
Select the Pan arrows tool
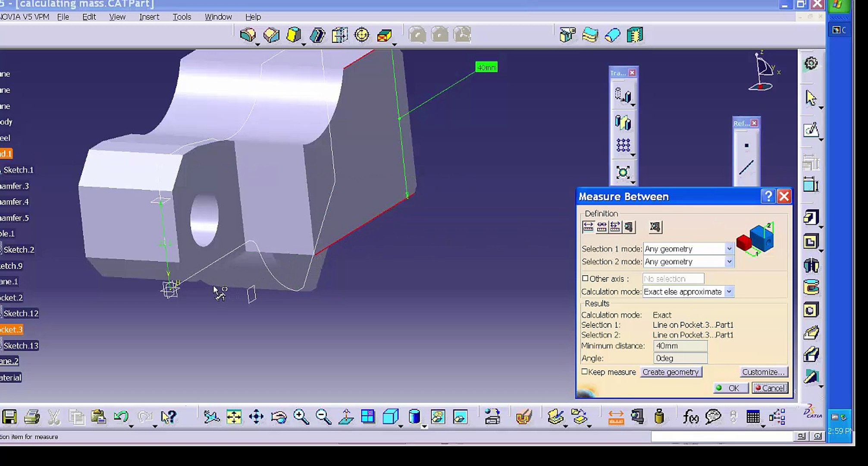tap(256, 417)
